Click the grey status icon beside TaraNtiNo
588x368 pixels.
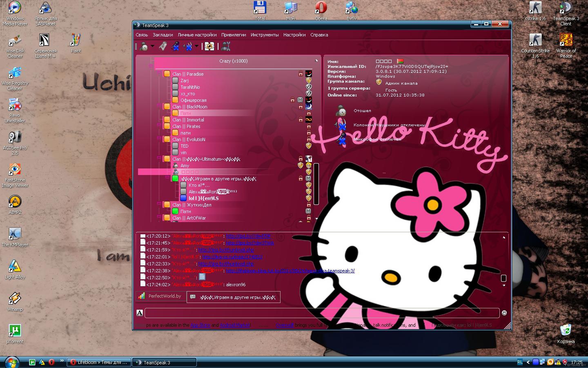(175, 87)
